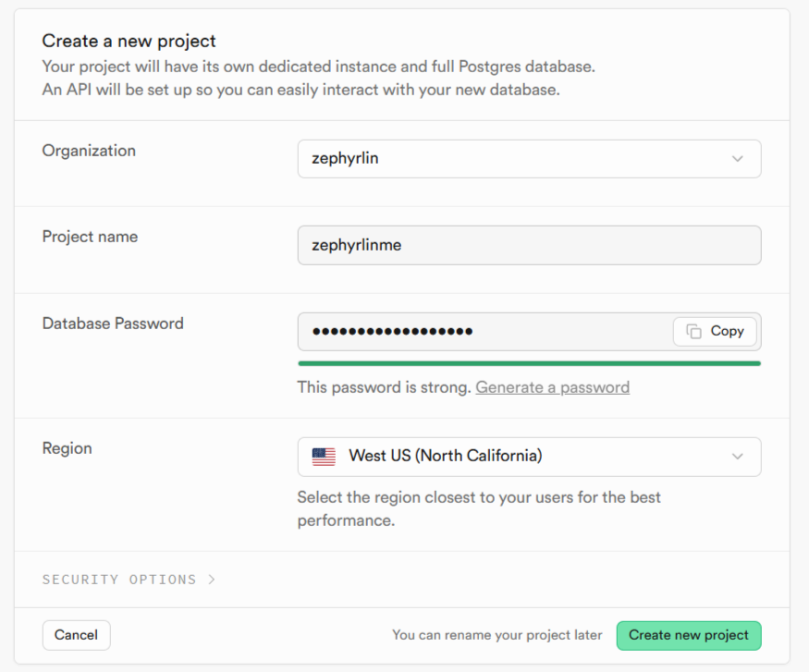Viewport: 809px width, 672px height.
Task: Click the Copy button text
Action: 727,332
